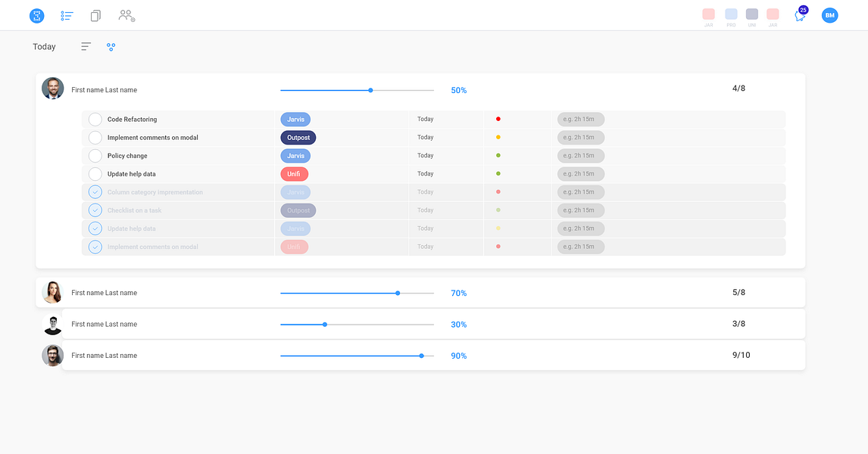868x454 pixels.
Task: Click the Outpost tag on Implement comments
Action: point(298,138)
